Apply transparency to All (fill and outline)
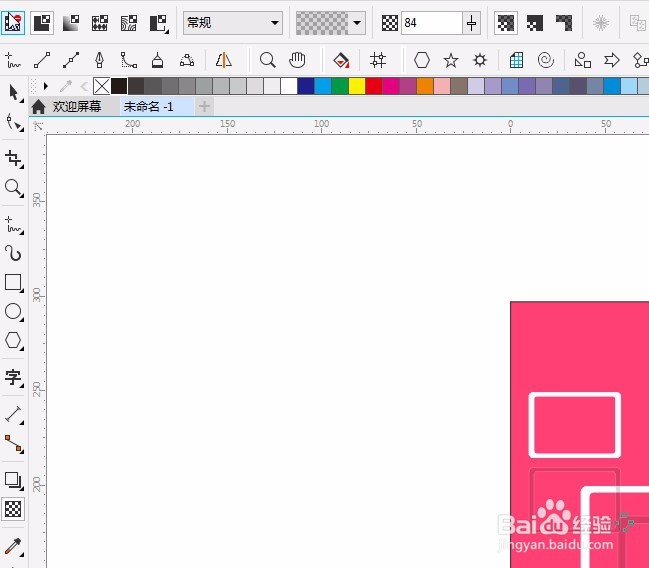This screenshot has width=649, height=568. [506, 23]
